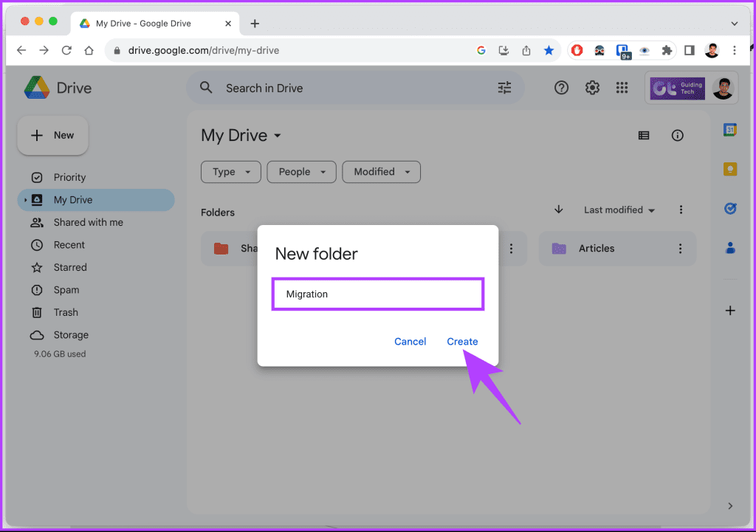Image resolution: width=756 pixels, height=532 pixels.
Task: Expand the My Drive title dropdown
Action: (278, 136)
